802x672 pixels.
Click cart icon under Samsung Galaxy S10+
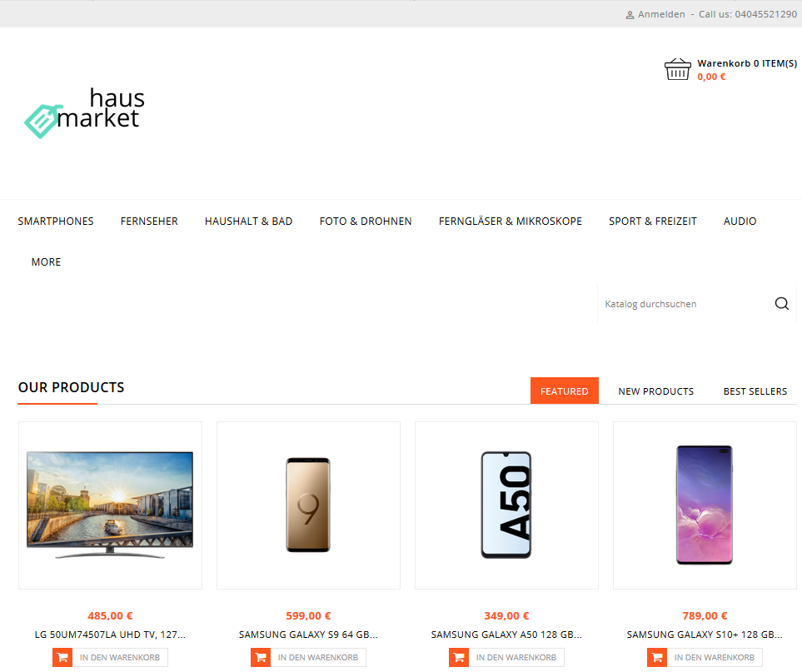(657, 657)
